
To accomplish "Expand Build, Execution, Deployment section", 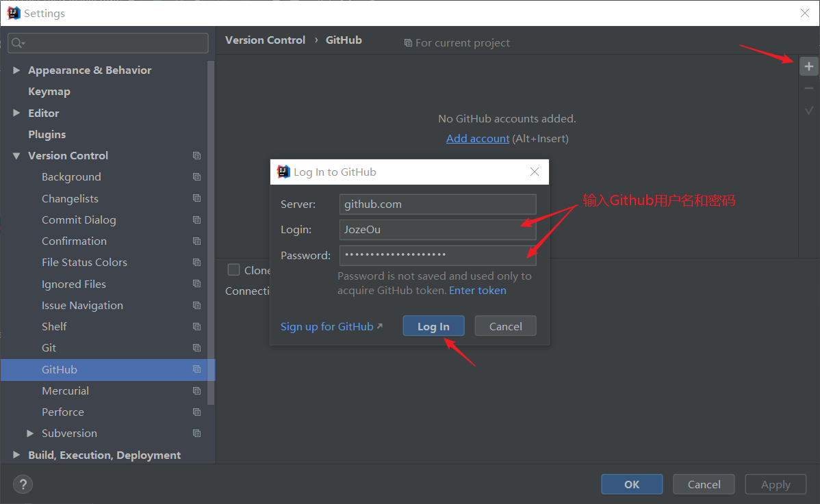I will pyautogui.click(x=16, y=455).
